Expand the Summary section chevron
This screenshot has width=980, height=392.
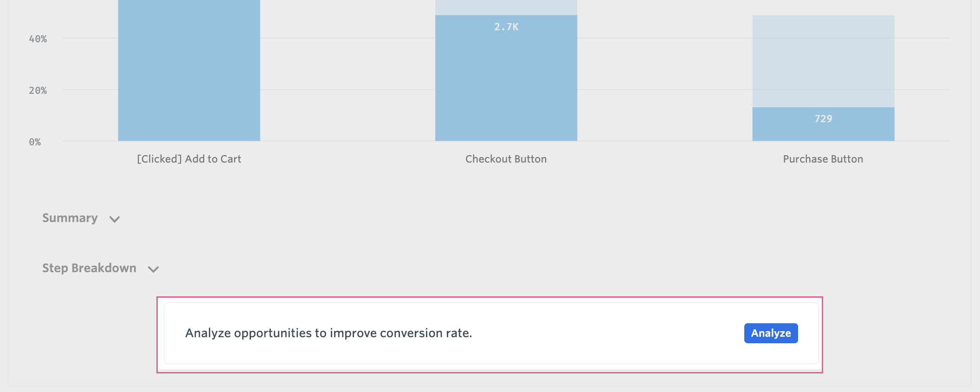tap(115, 219)
